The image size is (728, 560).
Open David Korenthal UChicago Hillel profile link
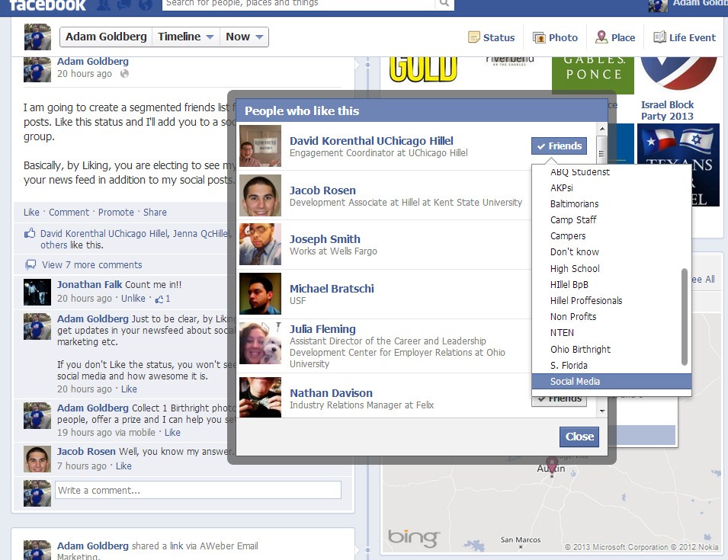(371, 141)
